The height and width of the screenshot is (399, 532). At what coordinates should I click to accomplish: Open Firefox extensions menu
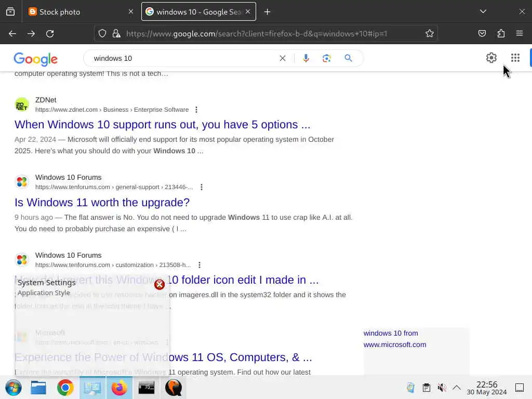[501, 34]
